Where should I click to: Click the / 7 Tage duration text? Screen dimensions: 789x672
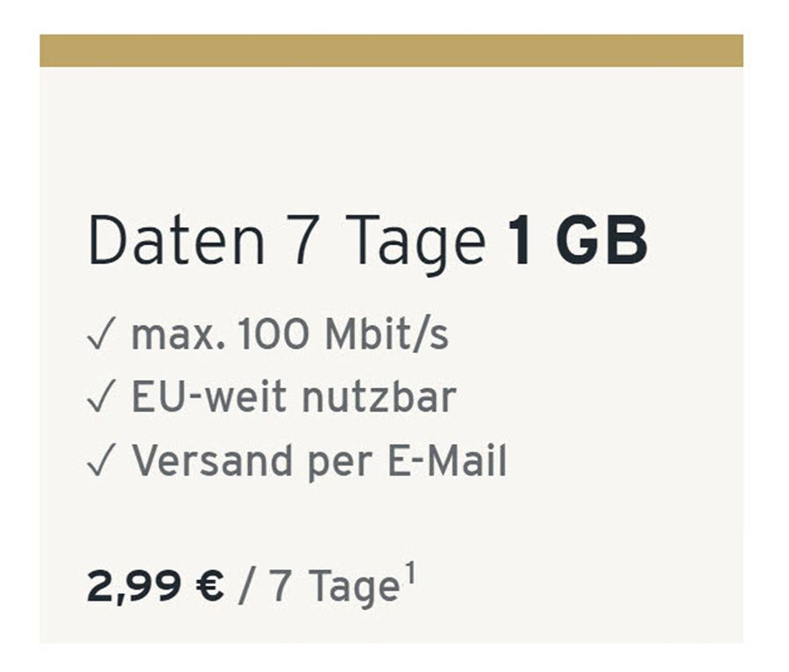point(320,588)
